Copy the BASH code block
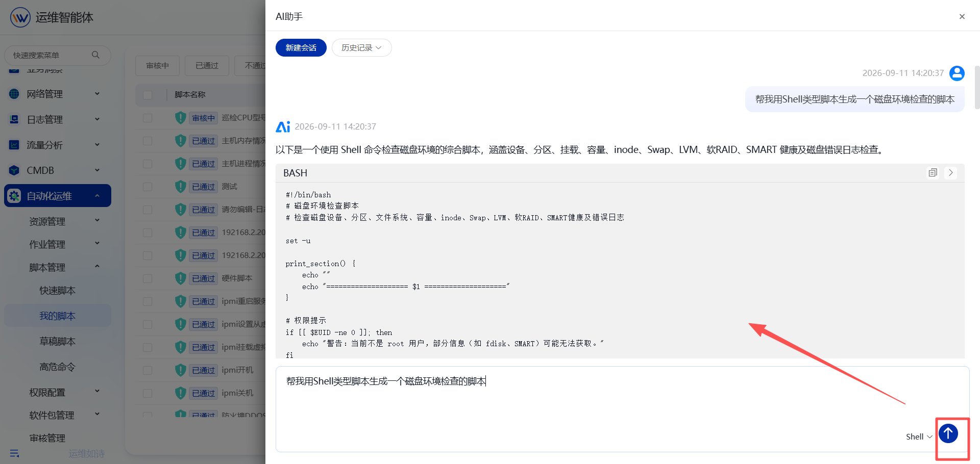 pos(933,173)
